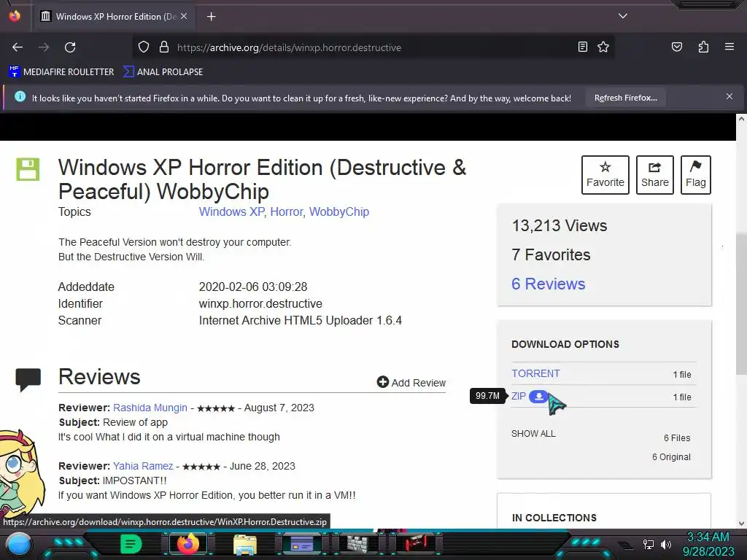Open reviewer Yahia Ramez profile

click(x=143, y=466)
